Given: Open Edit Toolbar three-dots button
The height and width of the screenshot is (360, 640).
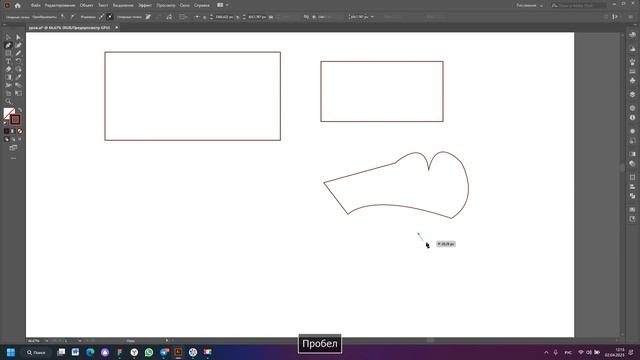Looking at the screenshot, I should (x=13, y=158).
